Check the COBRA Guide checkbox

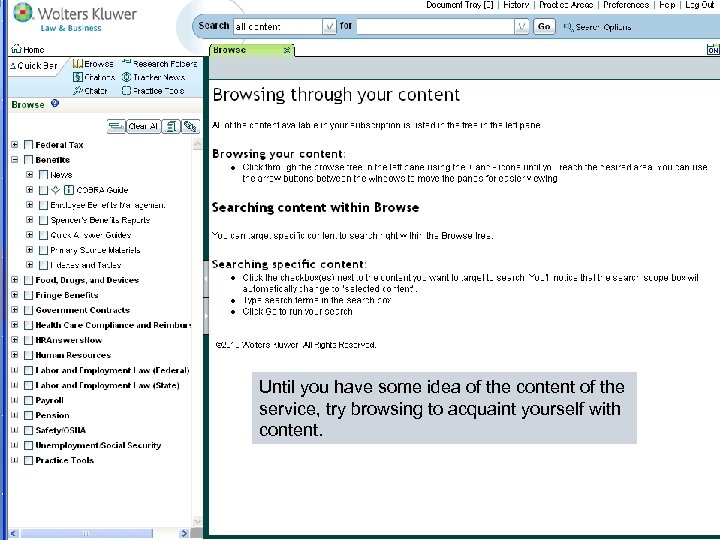[x=43, y=190]
